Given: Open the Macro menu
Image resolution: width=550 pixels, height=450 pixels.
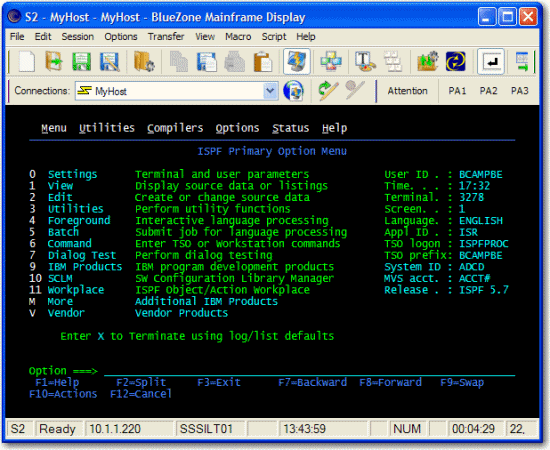Looking at the screenshot, I should click(x=238, y=36).
